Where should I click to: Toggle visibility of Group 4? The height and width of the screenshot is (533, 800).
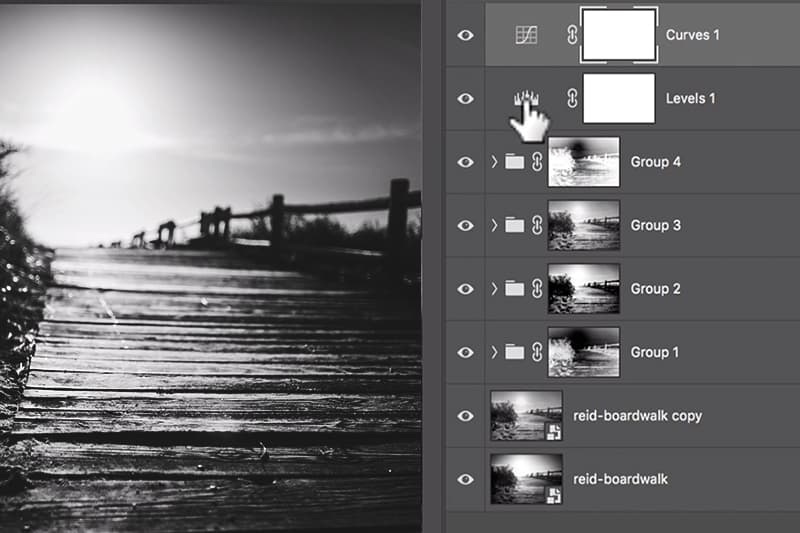pyautogui.click(x=465, y=162)
